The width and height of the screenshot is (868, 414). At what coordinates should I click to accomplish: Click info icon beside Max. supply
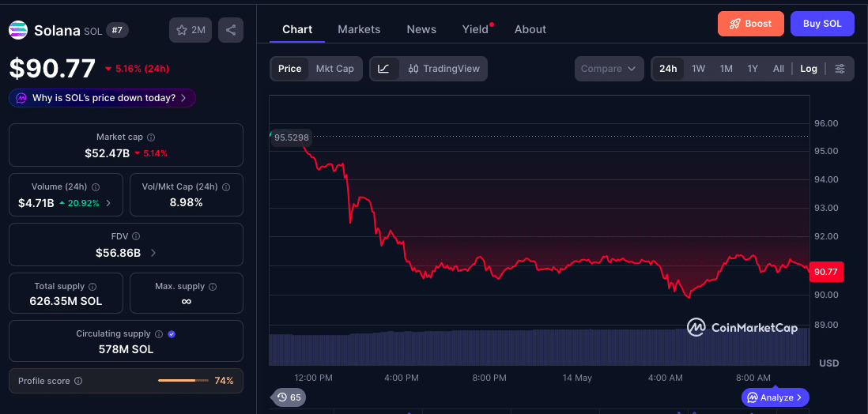tap(213, 287)
